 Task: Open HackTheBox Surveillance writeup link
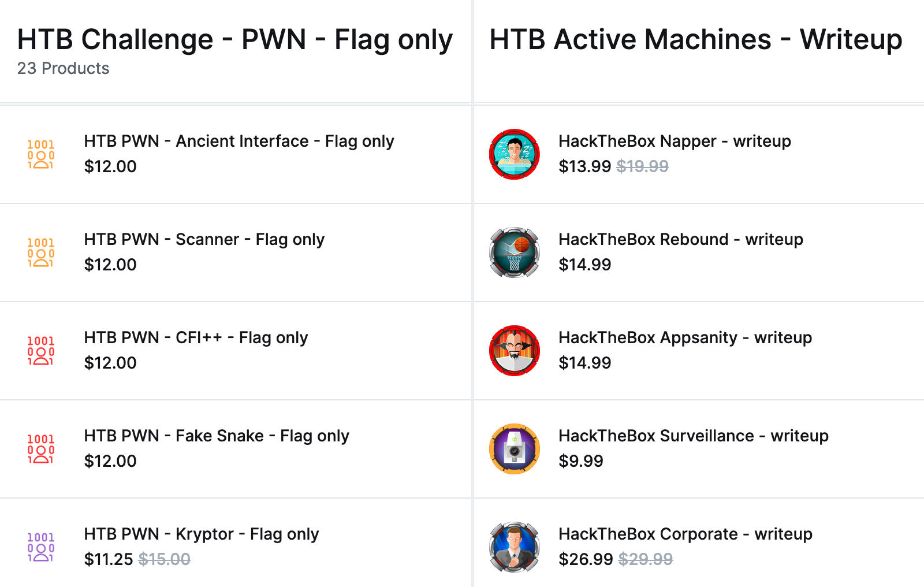pos(693,436)
